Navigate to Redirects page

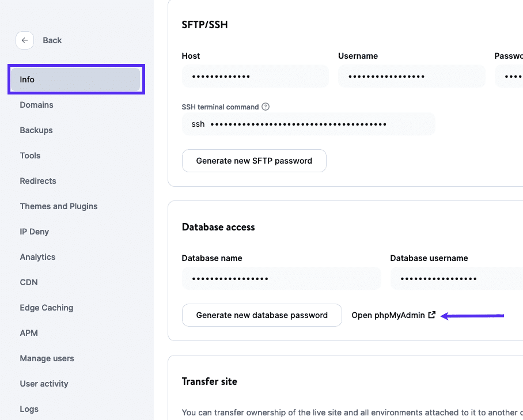coord(38,181)
